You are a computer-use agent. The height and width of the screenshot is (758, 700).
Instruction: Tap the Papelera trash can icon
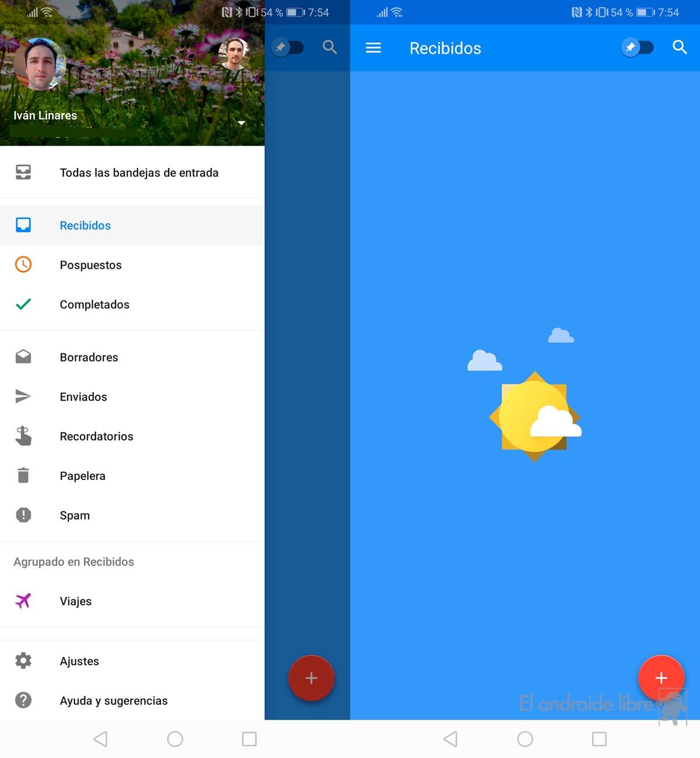(x=23, y=476)
